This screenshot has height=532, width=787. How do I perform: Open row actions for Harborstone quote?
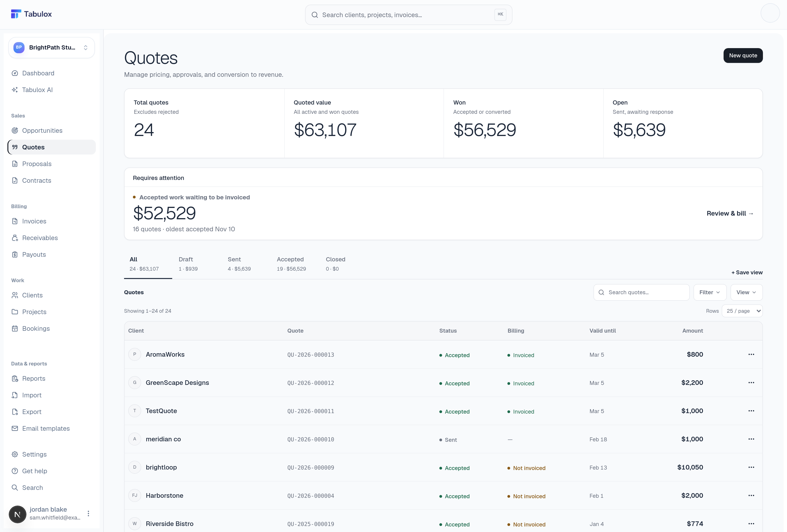coord(751,495)
